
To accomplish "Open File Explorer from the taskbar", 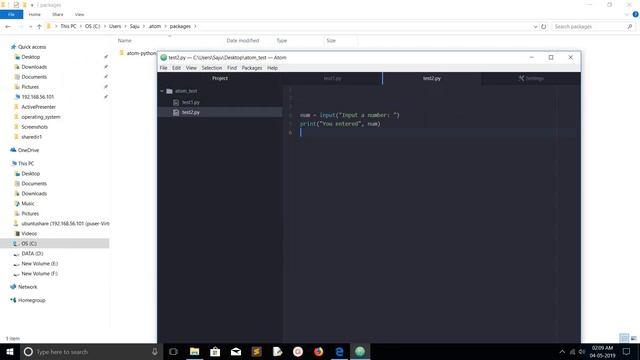I will [194, 351].
